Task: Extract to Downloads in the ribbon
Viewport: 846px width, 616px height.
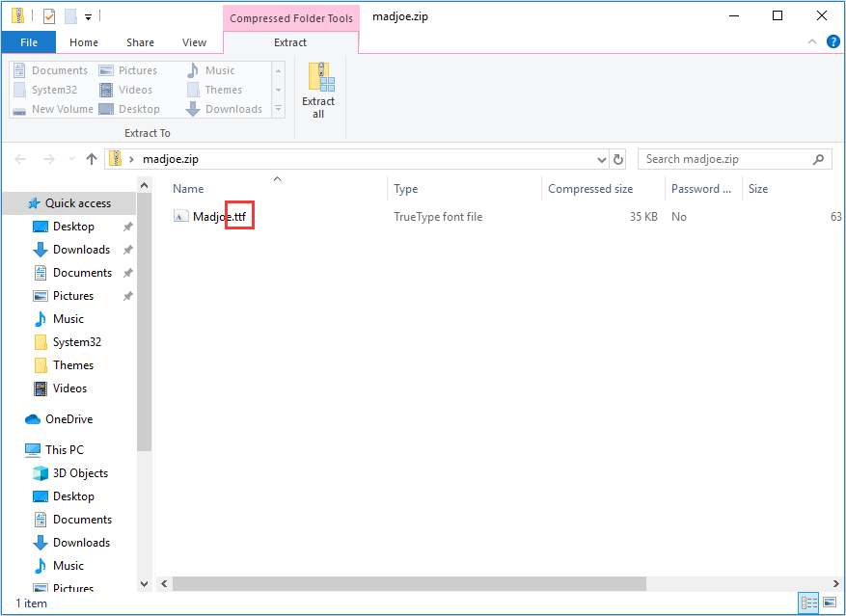Action: coord(224,109)
